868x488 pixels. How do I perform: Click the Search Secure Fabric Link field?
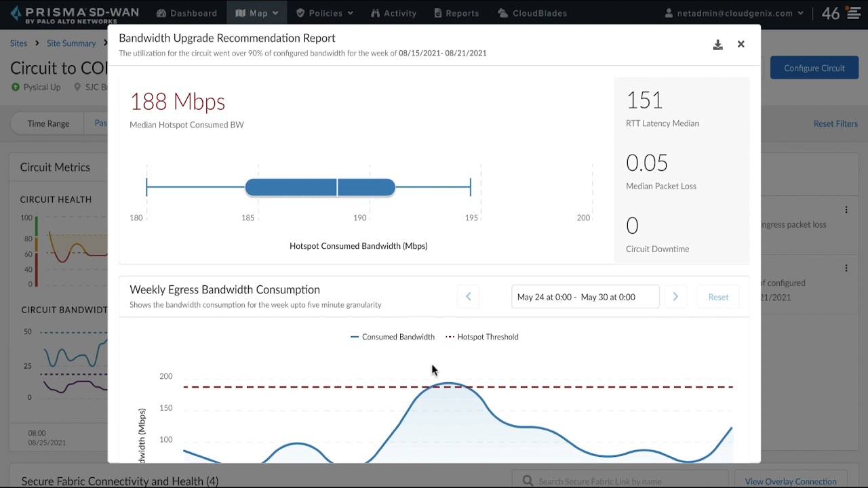pyautogui.click(x=620, y=481)
